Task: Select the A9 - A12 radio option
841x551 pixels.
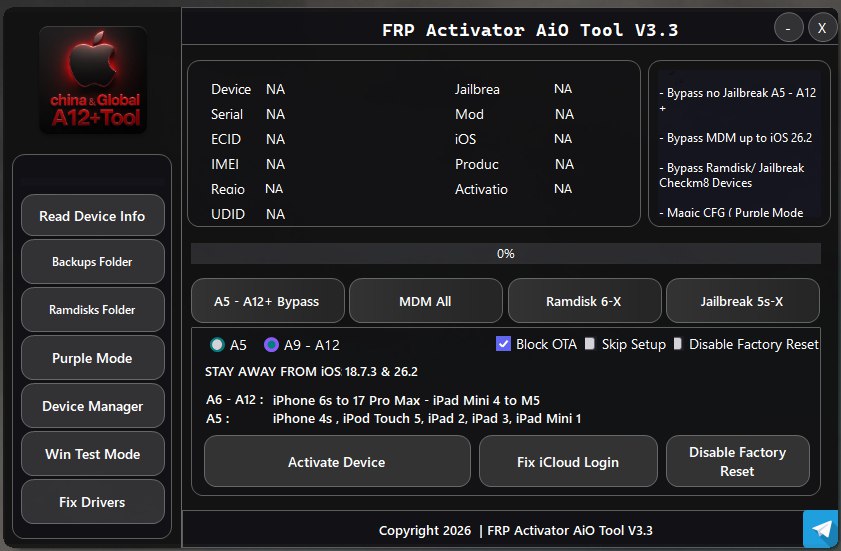Action: tap(271, 345)
